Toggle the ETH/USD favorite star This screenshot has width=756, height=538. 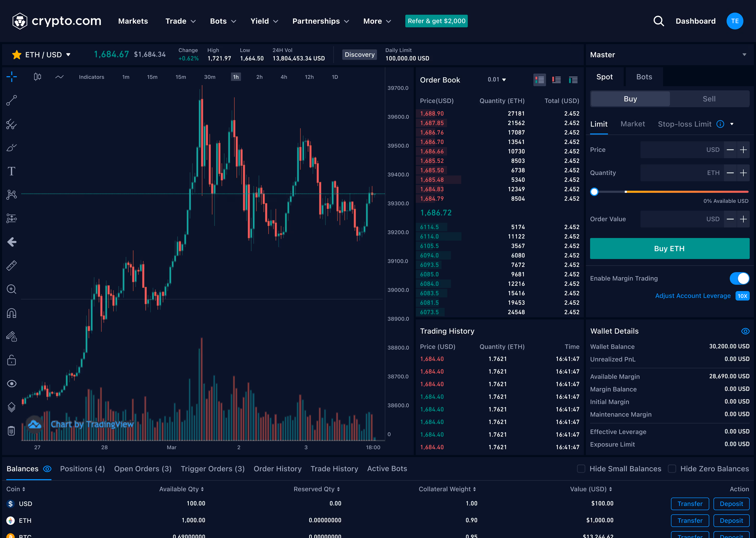tap(17, 55)
